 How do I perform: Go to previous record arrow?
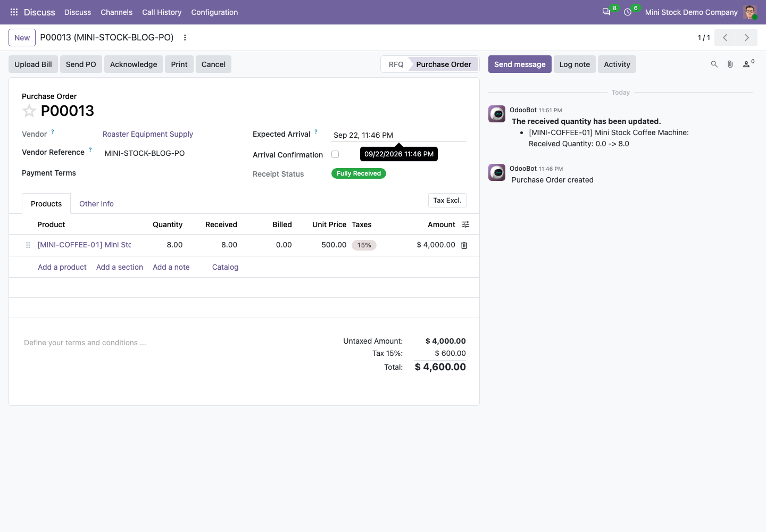[725, 38]
